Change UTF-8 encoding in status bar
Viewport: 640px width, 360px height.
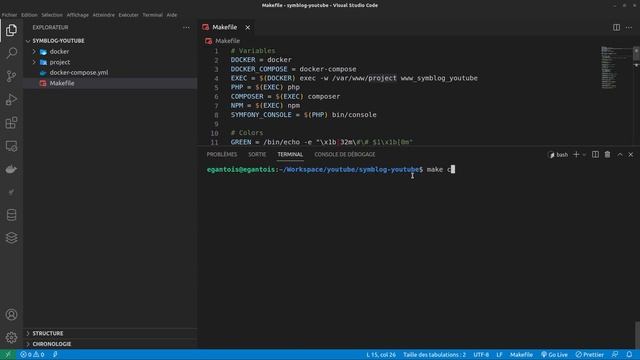pyautogui.click(x=481, y=355)
